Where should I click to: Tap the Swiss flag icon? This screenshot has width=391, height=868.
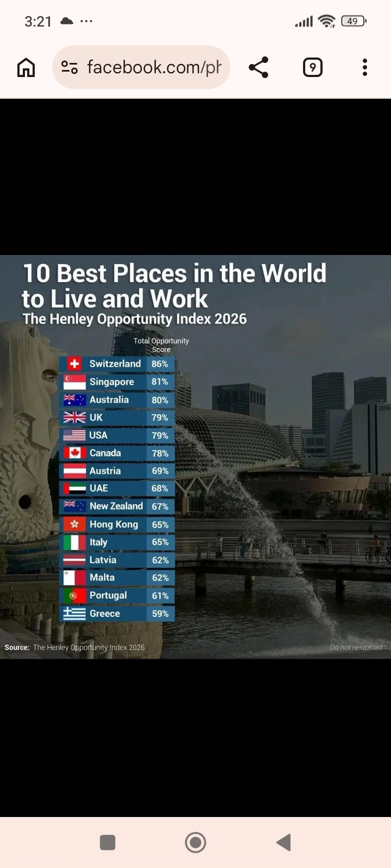(x=74, y=364)
